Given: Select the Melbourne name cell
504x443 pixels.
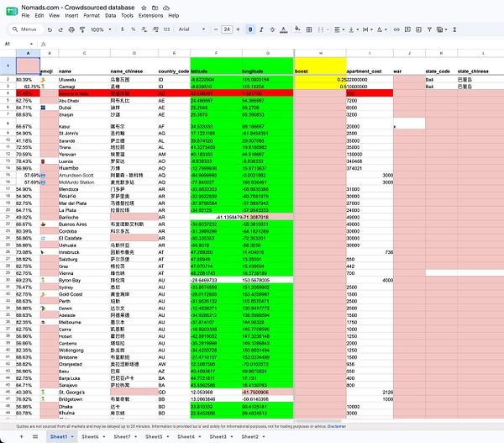Looking at the screenshot, I should (x=84, y=322).
